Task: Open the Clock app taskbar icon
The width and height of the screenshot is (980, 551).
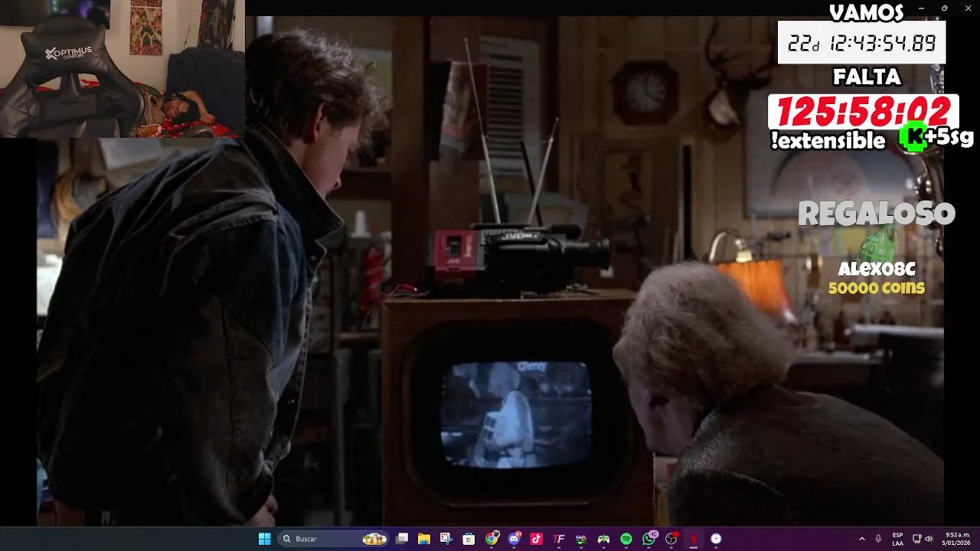Action: [716, 539]
